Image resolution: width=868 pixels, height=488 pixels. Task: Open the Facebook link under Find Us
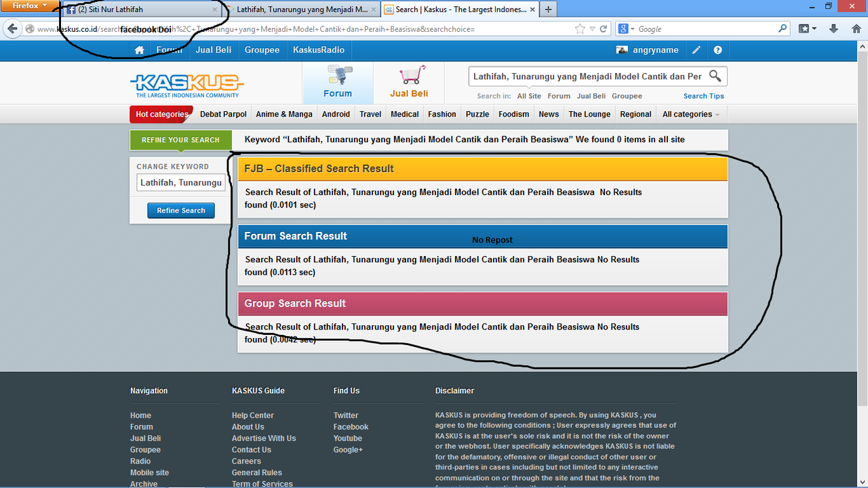click(351, 427)
